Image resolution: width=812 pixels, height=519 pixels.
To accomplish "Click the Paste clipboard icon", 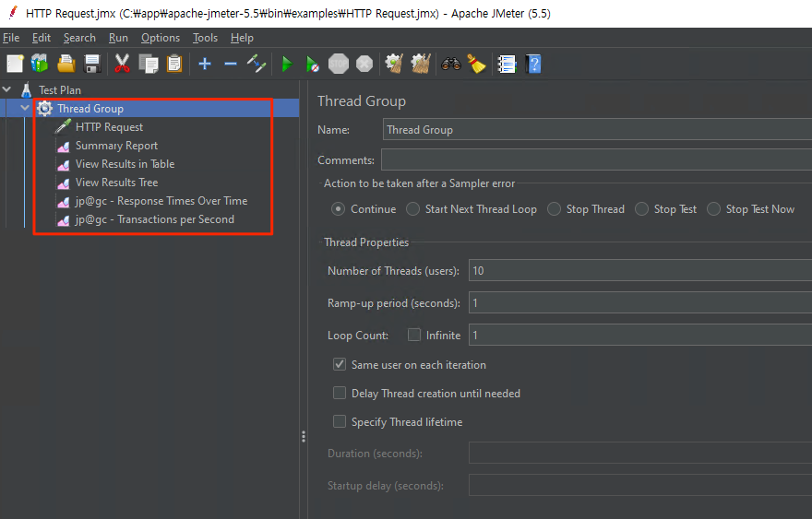I will click(174, 65).
